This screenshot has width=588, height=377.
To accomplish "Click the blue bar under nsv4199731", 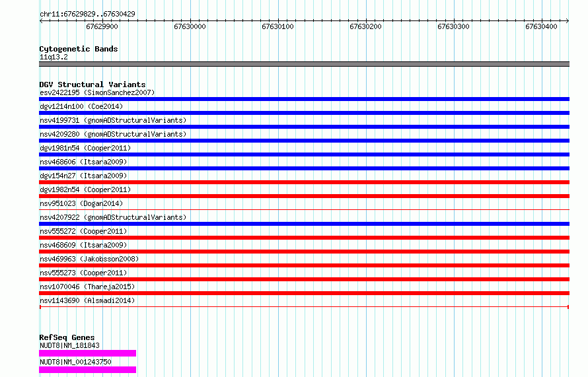I will (304, 127).
